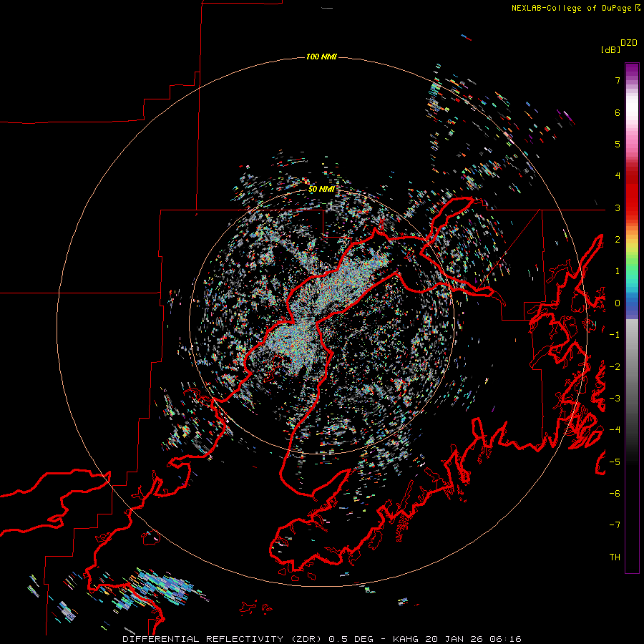Click the 50 NMI range ring label

click(x=321, y=189)
